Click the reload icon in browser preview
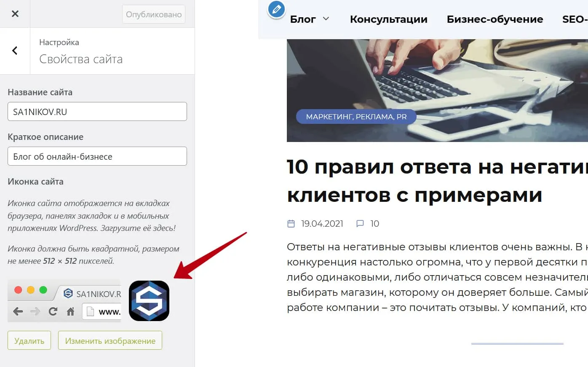Image resolution: width=588 pixels, height=367 pixels. point(53,311)
